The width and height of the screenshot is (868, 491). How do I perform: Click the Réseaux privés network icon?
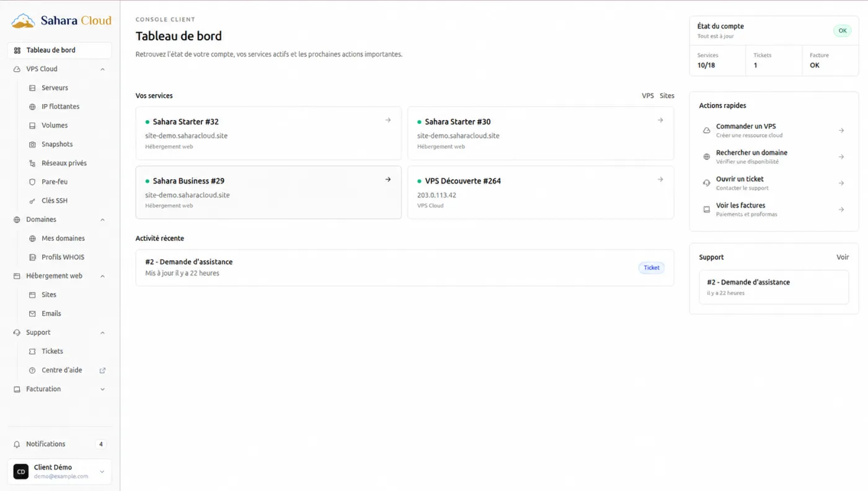[33, 163]
